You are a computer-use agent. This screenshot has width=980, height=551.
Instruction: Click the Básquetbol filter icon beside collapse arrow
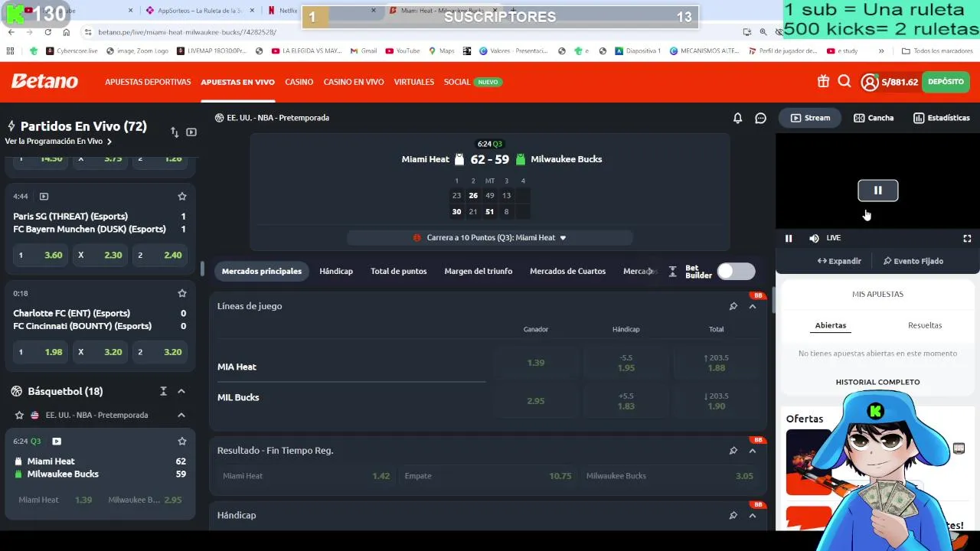[163, 391]
